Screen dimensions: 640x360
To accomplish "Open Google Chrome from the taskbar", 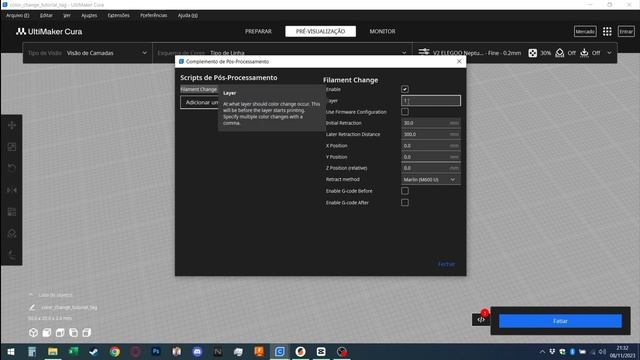I will (x=115, y=351).
